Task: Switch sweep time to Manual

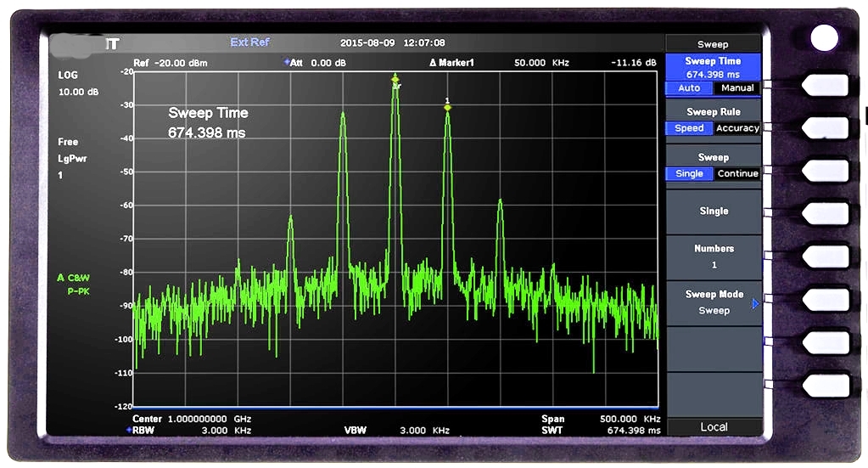Action: pyautogui.click(x=737, y=88)
